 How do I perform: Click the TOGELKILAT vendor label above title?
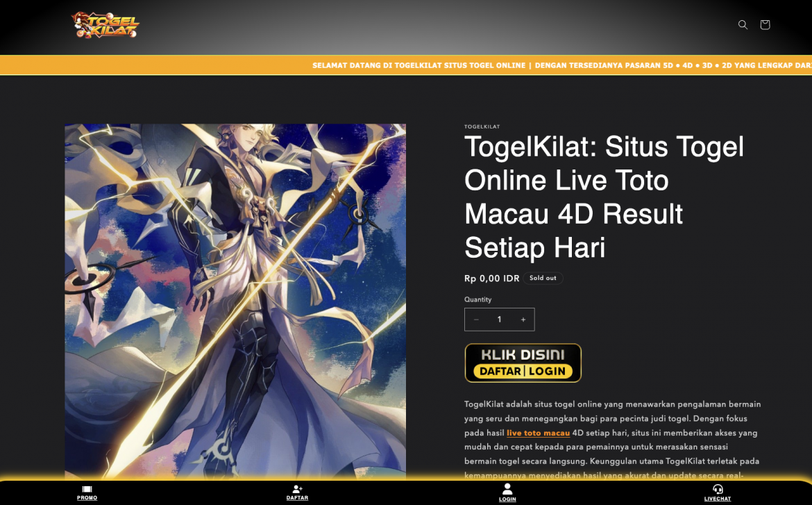pos(482,127)
